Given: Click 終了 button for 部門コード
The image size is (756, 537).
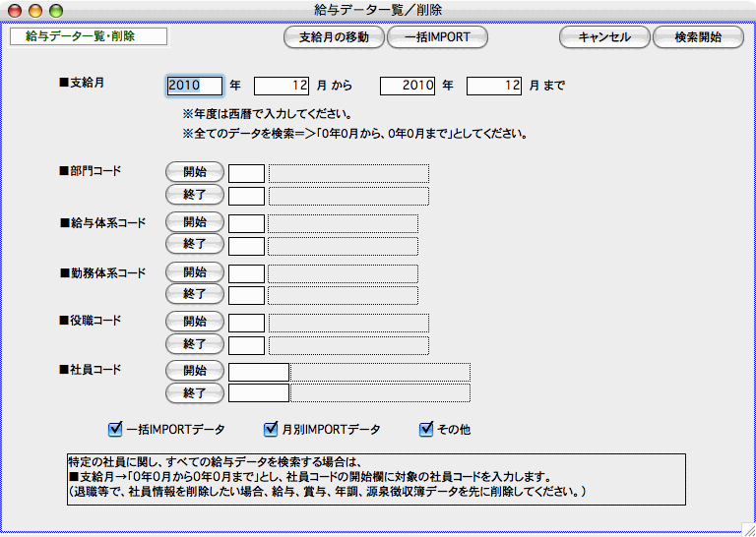Looking at the screenshot, I should coord(194,195).
